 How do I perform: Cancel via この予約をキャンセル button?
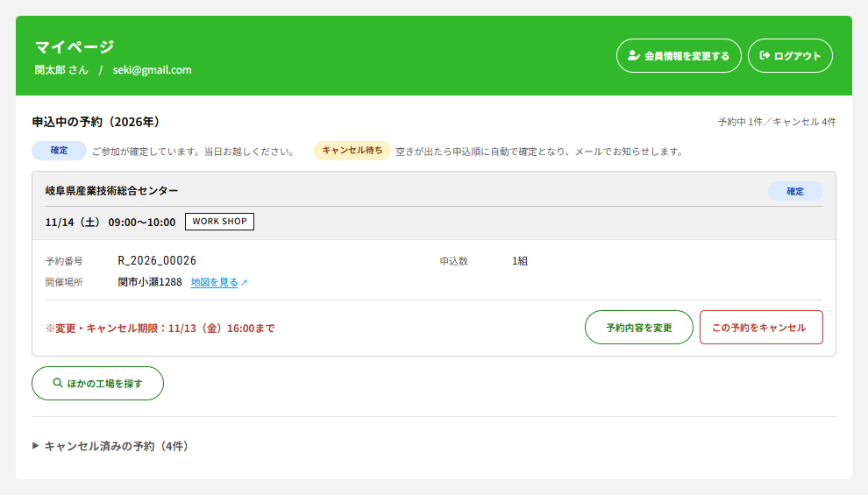coord(761,328)
